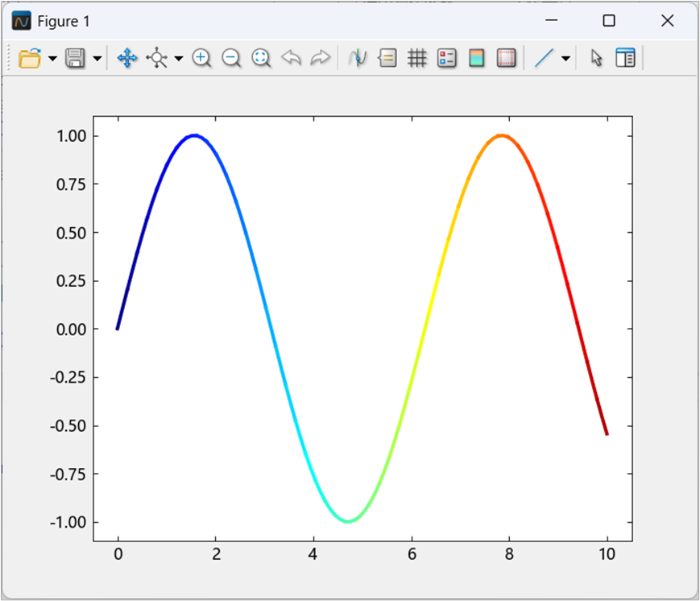This screenshot has width=700, height=601.
Task: Click the zoom to fit magnifier icon
Action: click(x=261, y=58)
